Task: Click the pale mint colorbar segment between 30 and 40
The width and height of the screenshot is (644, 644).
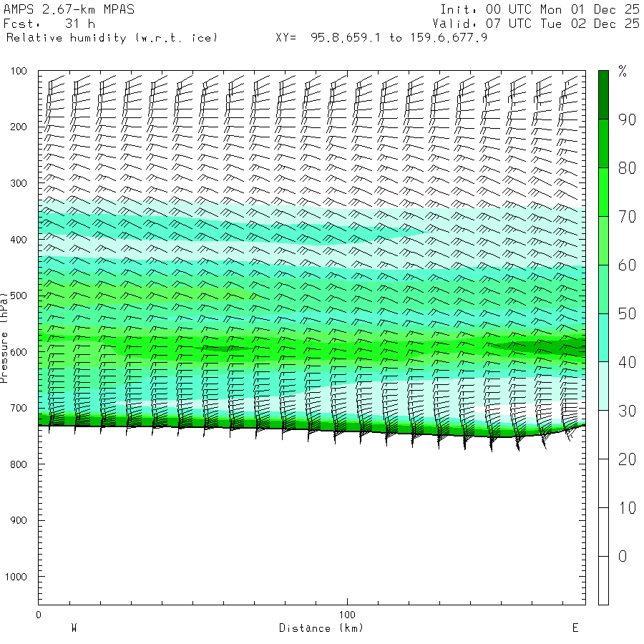Action: [603, 386]
